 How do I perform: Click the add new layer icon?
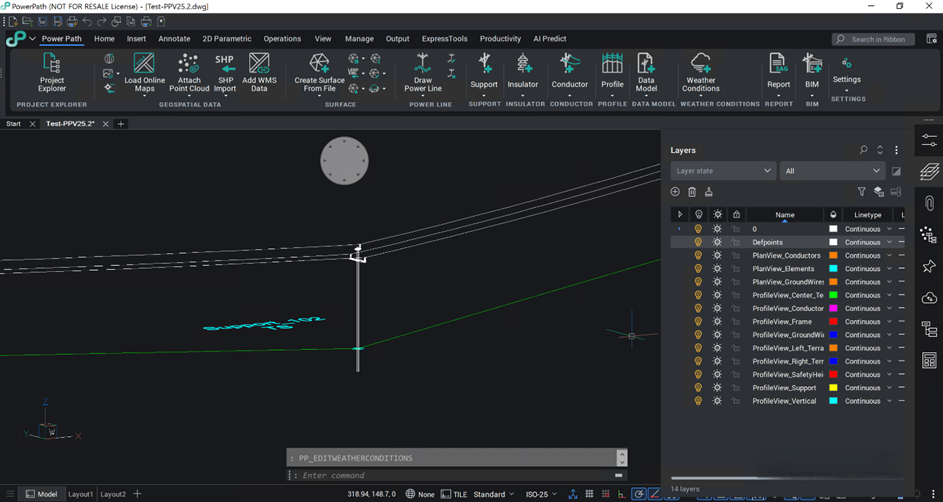675,192
